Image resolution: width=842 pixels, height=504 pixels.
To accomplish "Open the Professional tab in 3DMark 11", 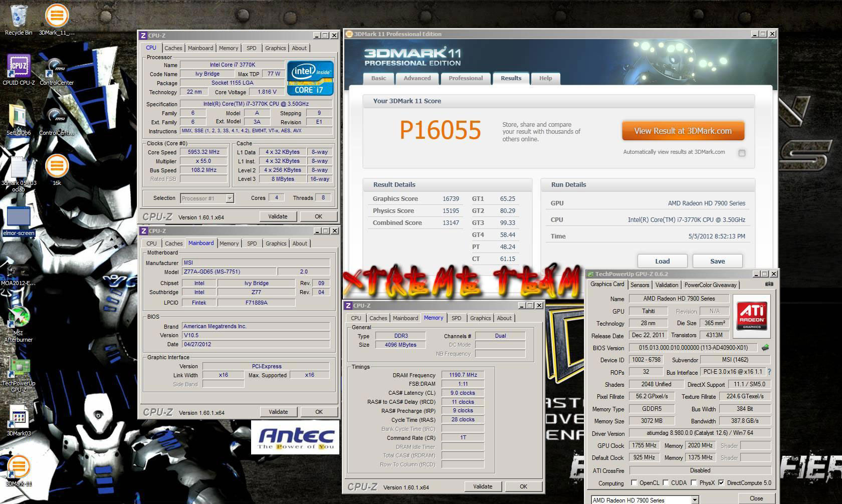I will coord(466,78).
